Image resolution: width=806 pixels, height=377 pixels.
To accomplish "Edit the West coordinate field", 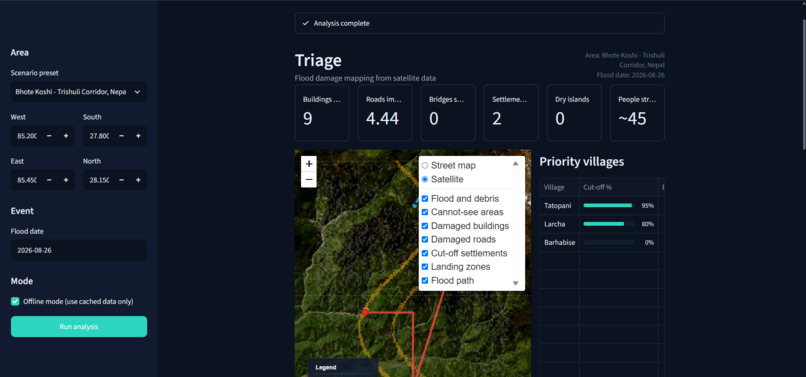I will coord(26,136).
